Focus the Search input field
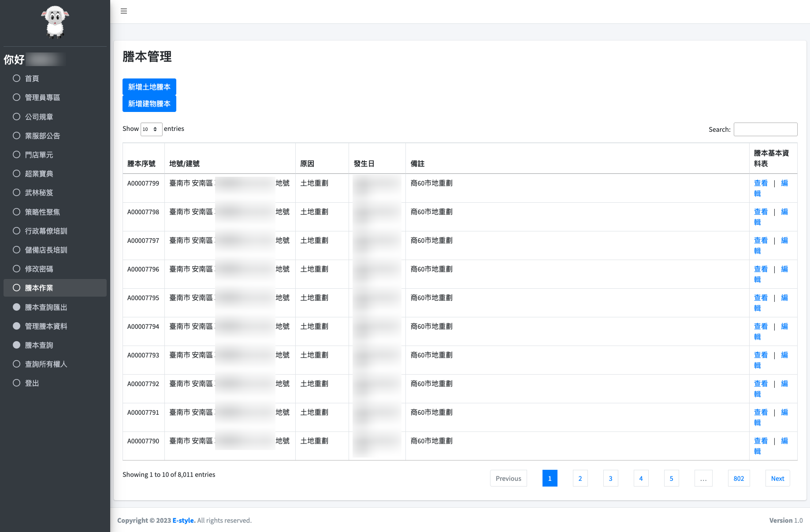Viewport: 810px width, 532px height. (765, 129)
